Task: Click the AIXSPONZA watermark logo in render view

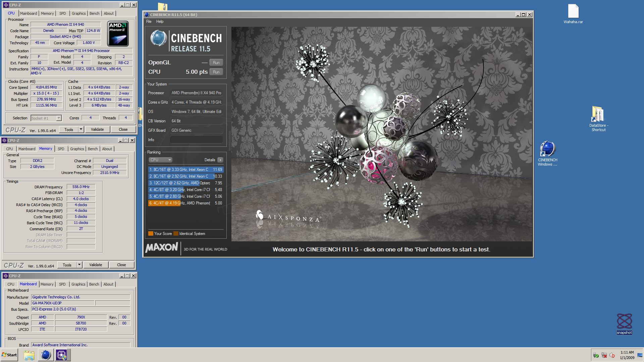Action: click(288, 217)
